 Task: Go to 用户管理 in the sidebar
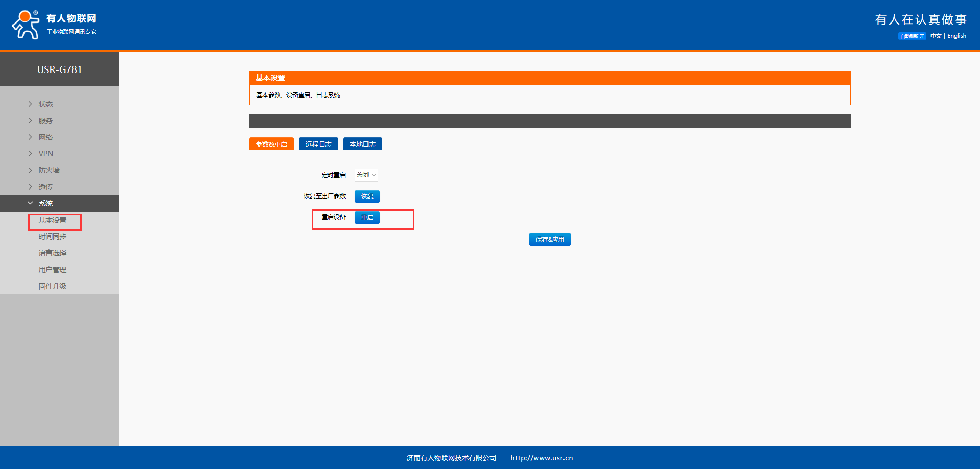[52, 270]
